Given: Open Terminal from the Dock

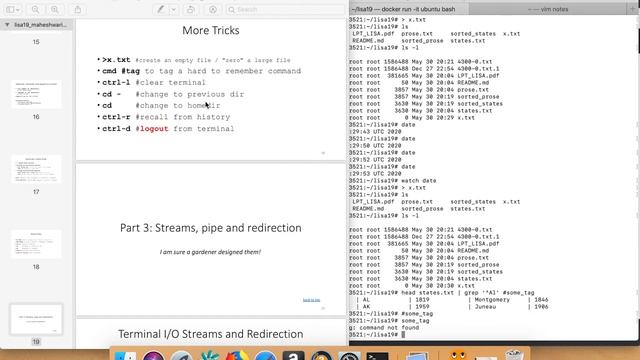Looking at the screenshot, I should click(x=377, y=356).
